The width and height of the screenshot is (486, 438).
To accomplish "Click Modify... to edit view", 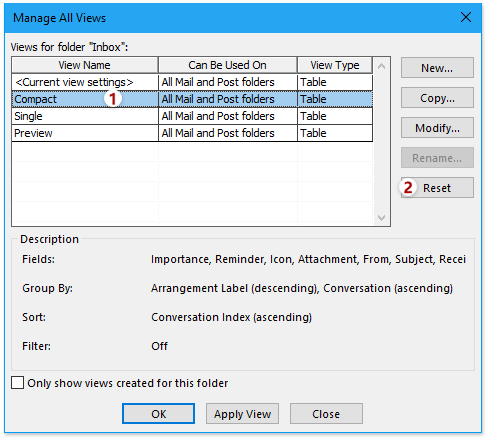I will click(437, 128).
